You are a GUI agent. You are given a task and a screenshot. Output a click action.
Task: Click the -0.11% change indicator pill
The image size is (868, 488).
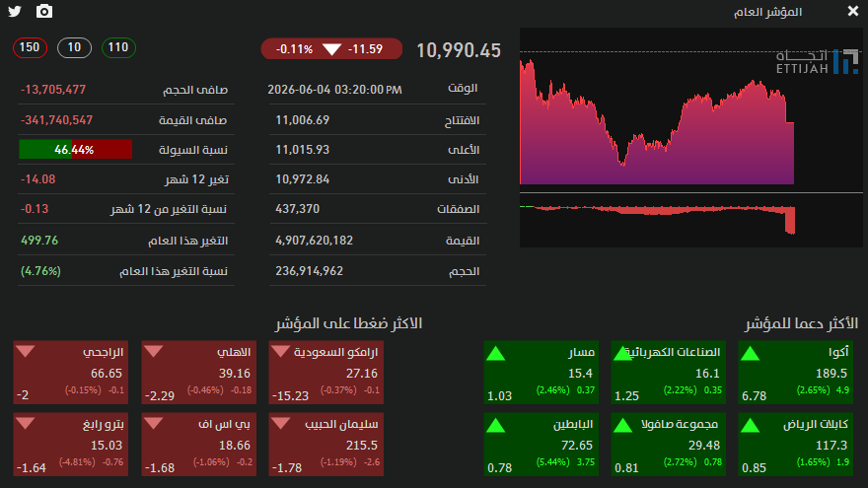click(x=331, y=48)
